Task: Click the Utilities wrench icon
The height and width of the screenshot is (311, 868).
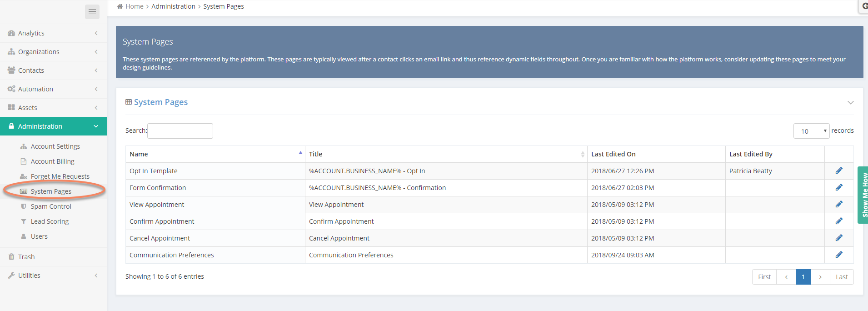Action: tap(11, 276)
